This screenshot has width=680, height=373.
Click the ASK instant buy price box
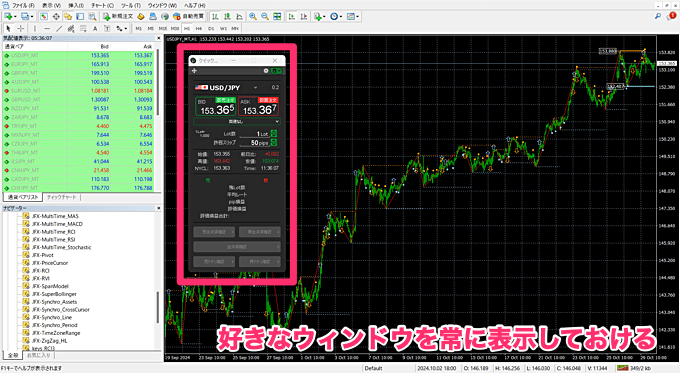258,107
